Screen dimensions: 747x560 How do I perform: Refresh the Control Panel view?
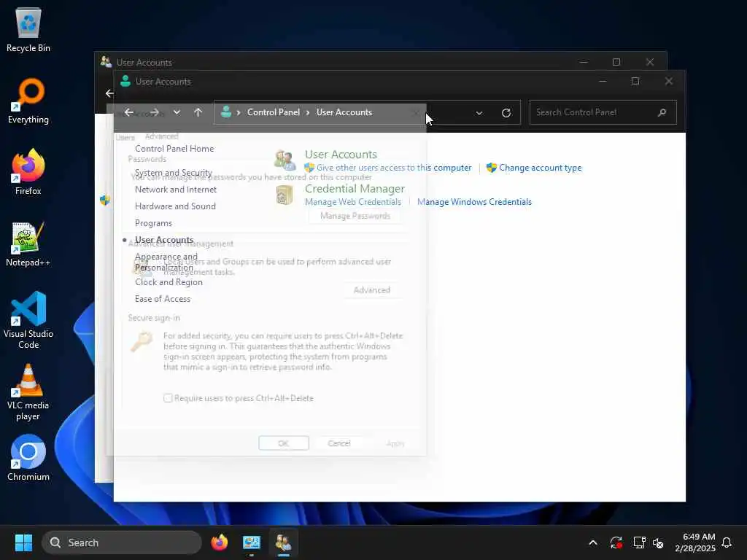[x=506, y=113]
